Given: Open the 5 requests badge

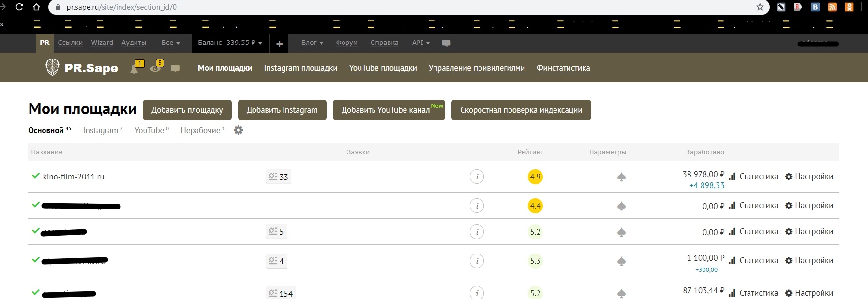Looking at the screenshot, I should (x=276, y=232).
